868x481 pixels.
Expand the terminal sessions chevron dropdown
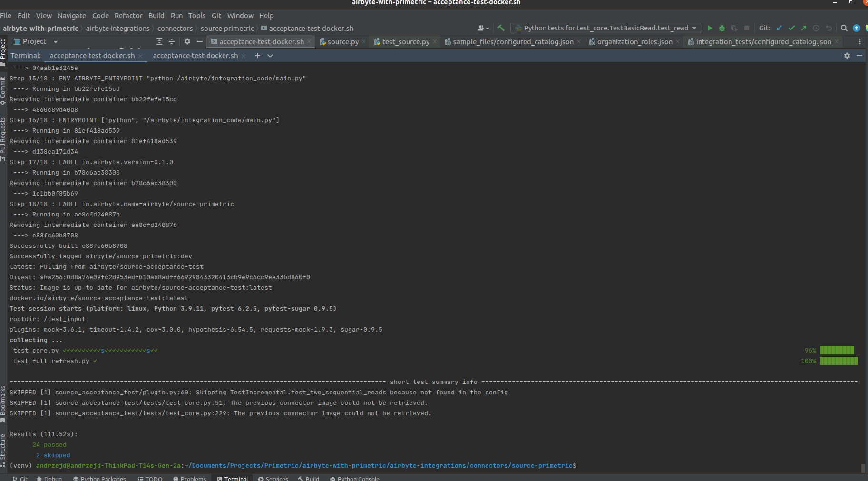click(270, 56)
